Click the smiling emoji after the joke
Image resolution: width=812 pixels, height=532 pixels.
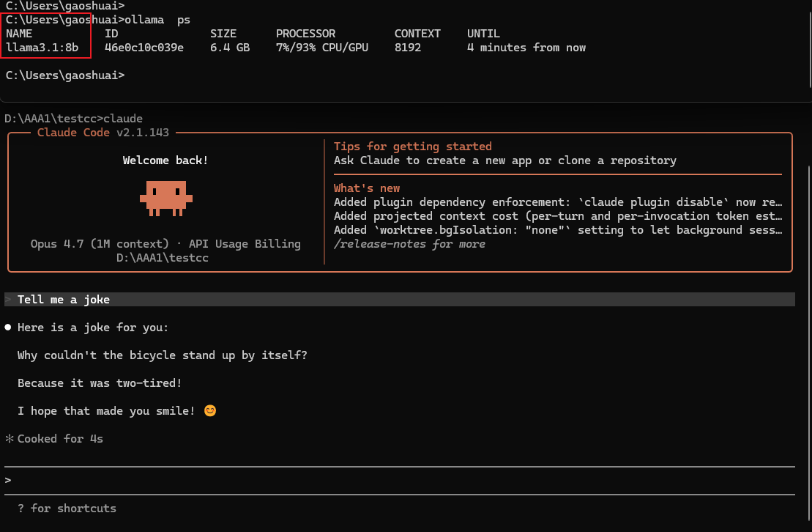tap(209, 410)
